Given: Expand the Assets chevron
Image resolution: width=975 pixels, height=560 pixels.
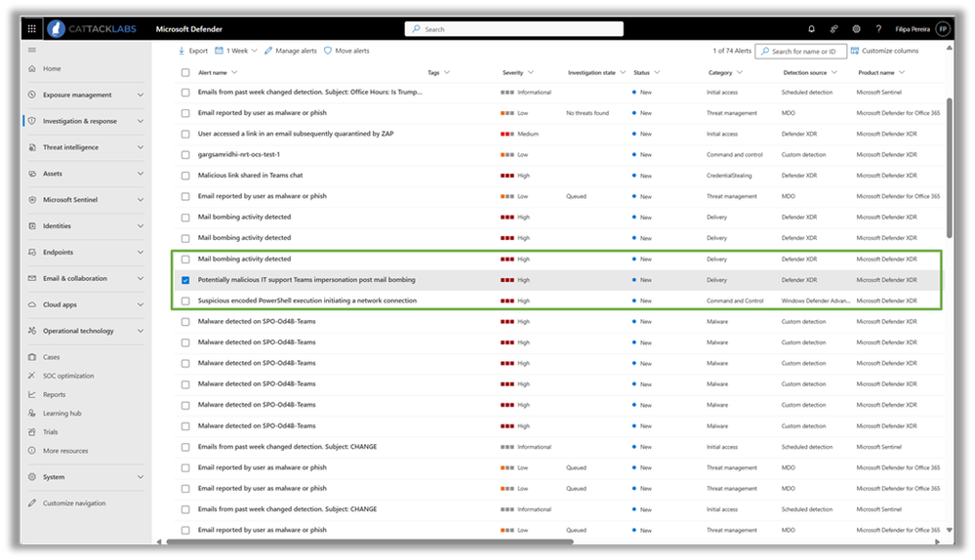Looking at the screenshot, I should point(141,174).
